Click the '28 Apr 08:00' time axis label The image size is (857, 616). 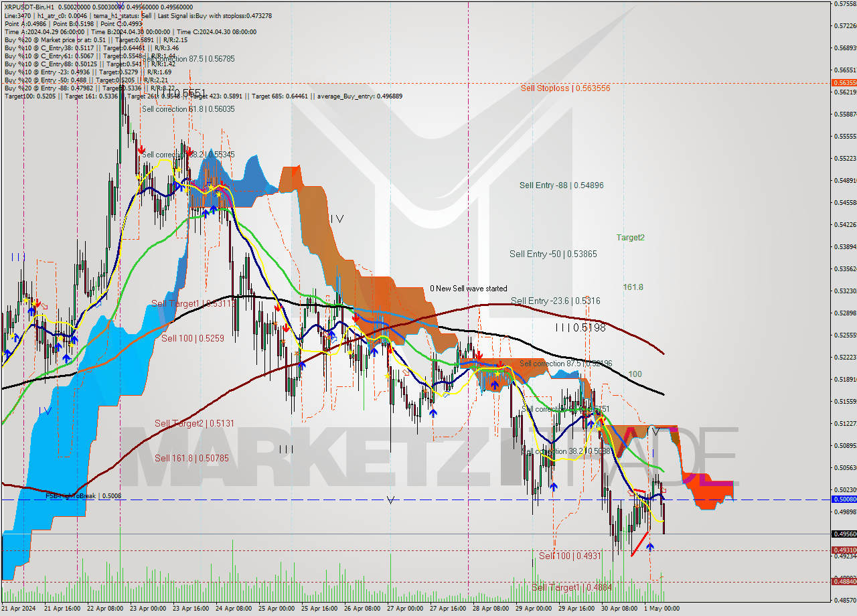(x=490, y=609)
